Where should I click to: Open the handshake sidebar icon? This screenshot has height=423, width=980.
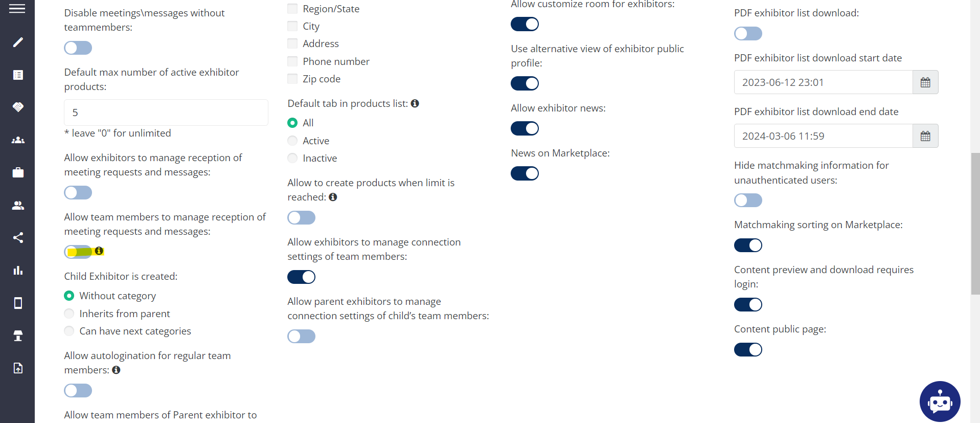(18, 107)
